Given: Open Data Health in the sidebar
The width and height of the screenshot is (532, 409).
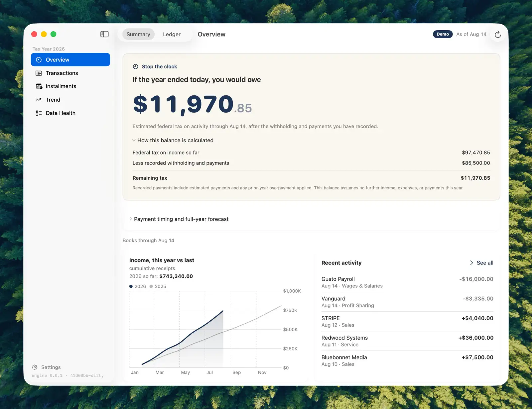Looking at the screenshot, I should [x=70, y=113].
